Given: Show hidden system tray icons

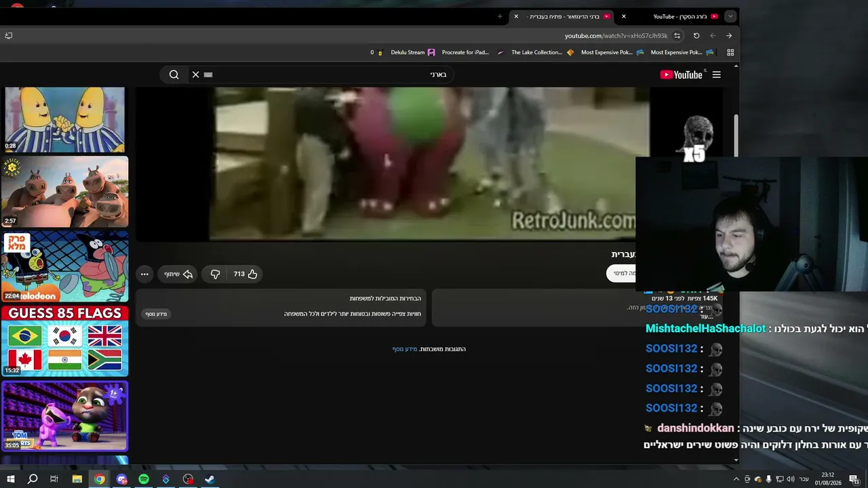Looking at the screenshot, I should pyautogui.click(x=736, y=479).
